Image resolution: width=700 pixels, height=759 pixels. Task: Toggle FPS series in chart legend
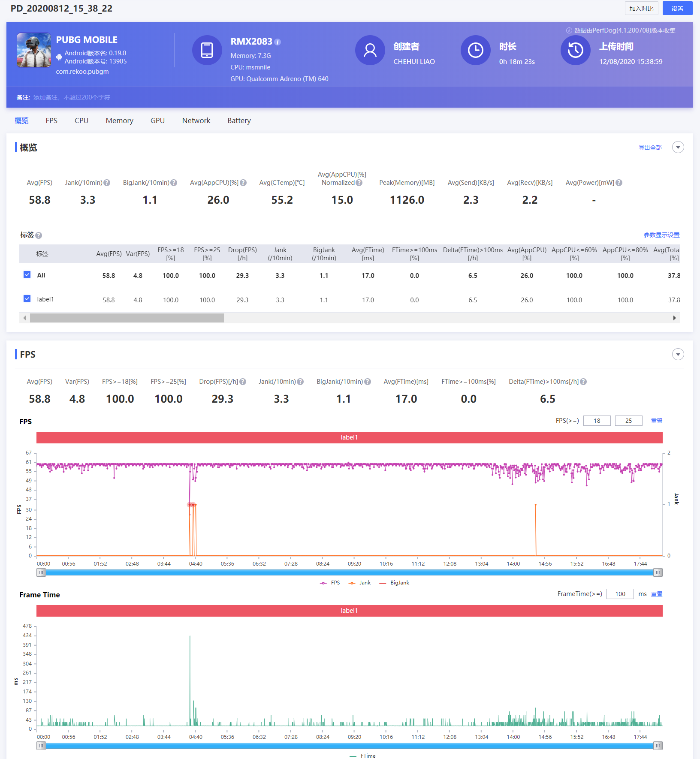[330, 583]
